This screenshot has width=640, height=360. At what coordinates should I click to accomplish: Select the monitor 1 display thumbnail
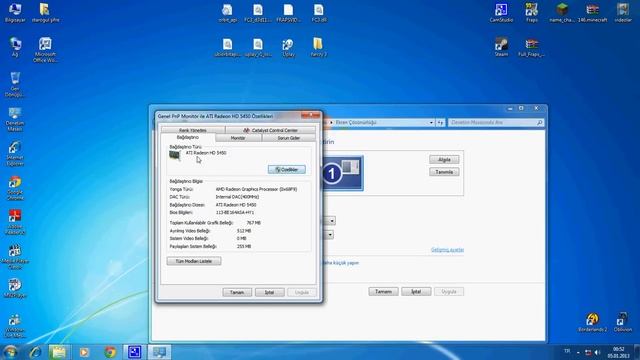coord(342,173)
